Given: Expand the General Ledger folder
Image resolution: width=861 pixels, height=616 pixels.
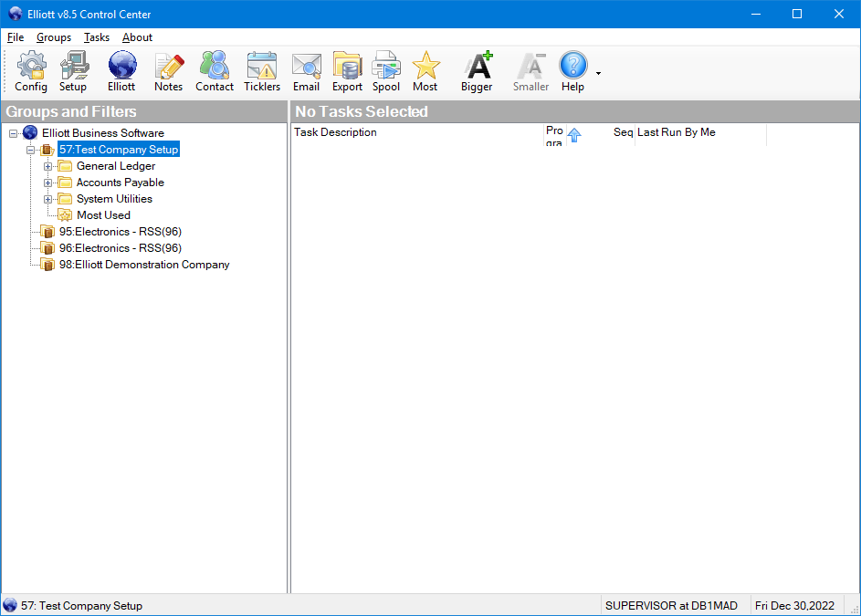Looking at the screenshot, I should [48, 166].
